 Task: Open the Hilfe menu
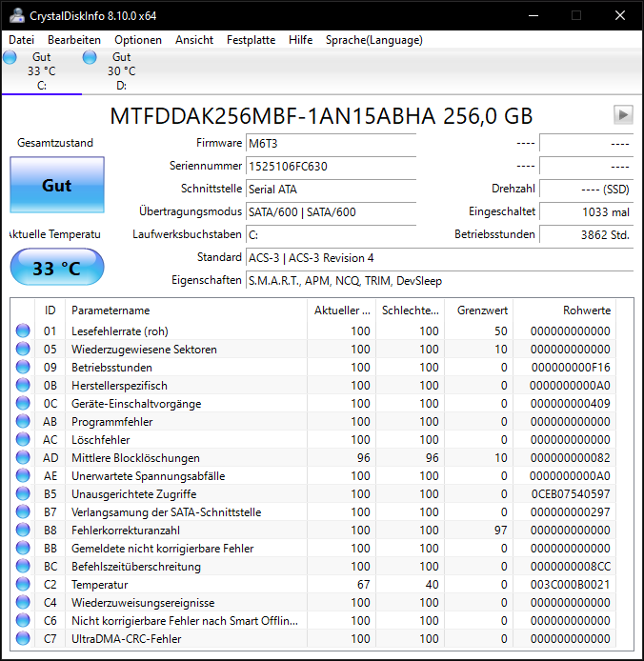pos(301,40)
